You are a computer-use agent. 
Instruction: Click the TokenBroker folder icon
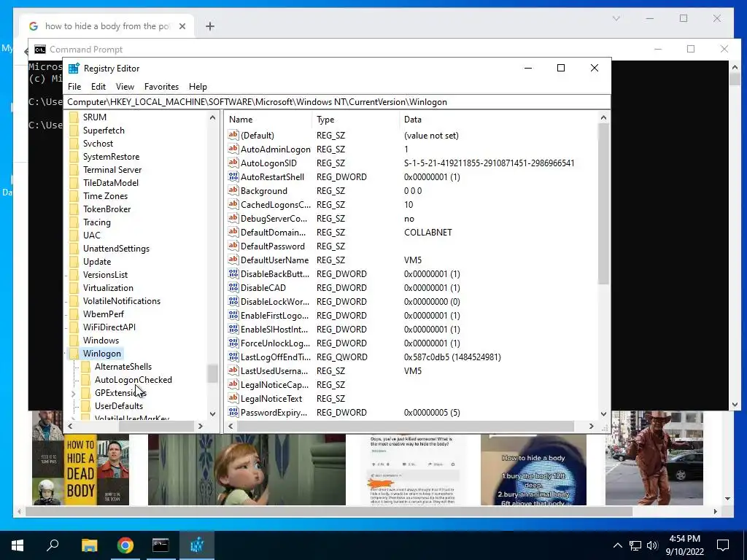click(74, 209)
